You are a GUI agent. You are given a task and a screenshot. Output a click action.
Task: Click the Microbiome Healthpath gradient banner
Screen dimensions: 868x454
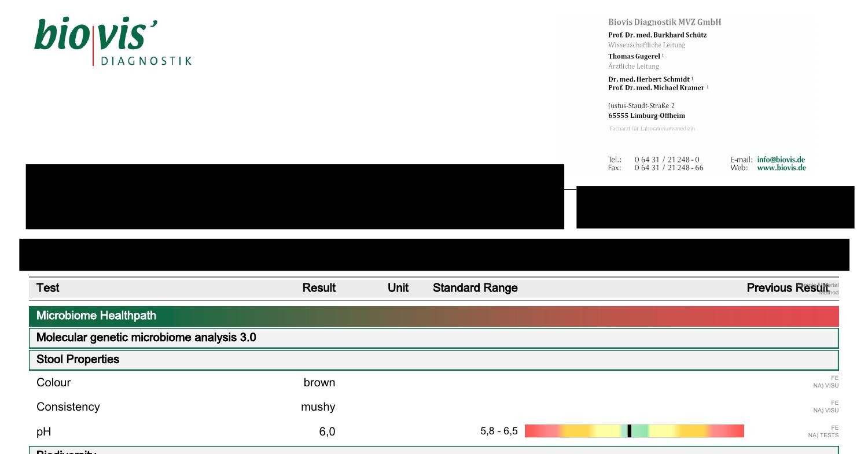[x=434, y=316]
